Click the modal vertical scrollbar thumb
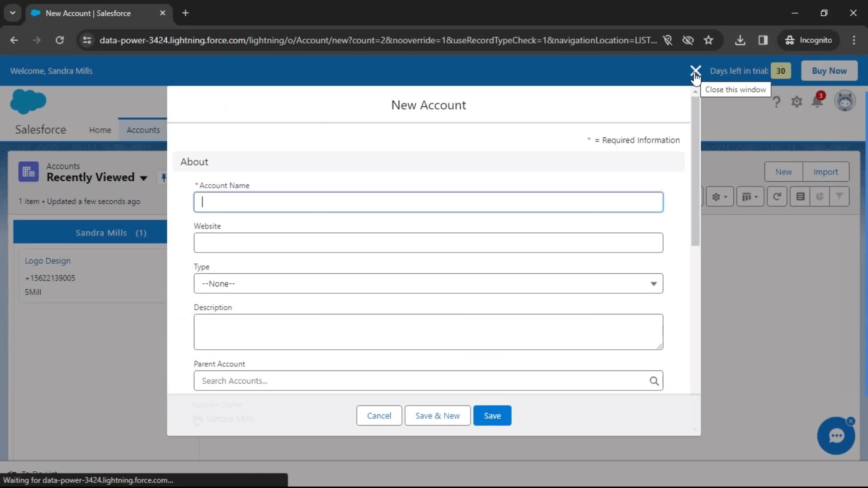 point(695,172)
